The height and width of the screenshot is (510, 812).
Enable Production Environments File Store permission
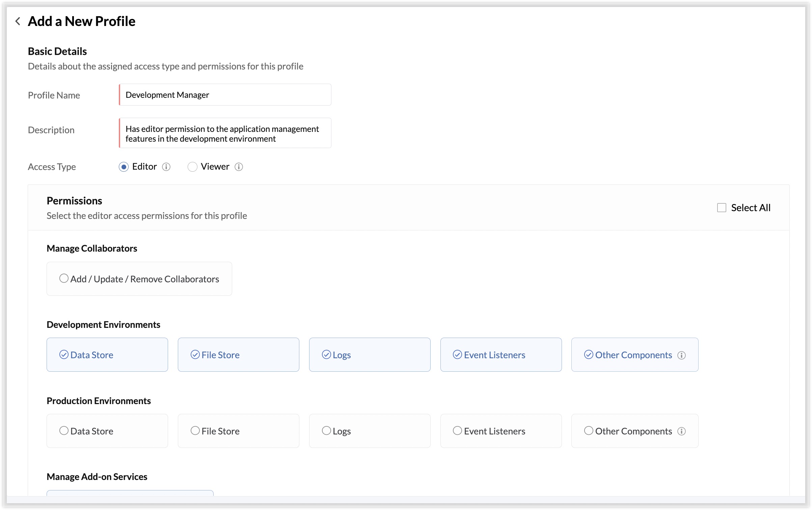195,431
